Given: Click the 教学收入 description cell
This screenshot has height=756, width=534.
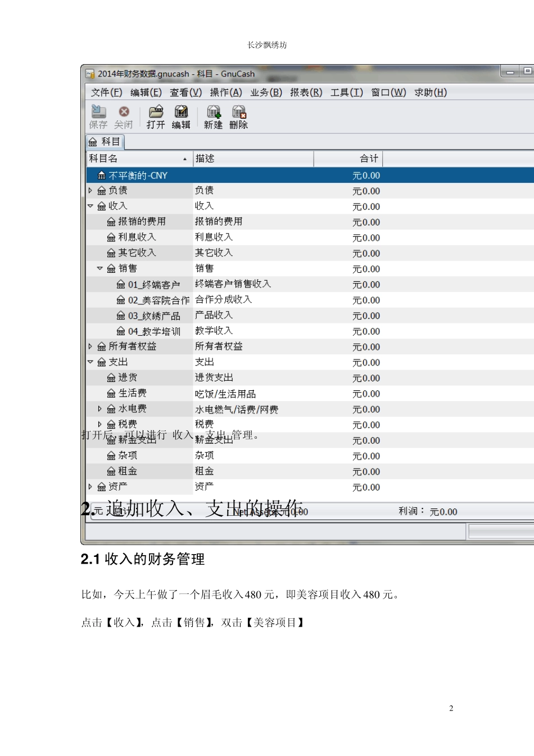Looking at the screenshot, I should click(214, 331).
